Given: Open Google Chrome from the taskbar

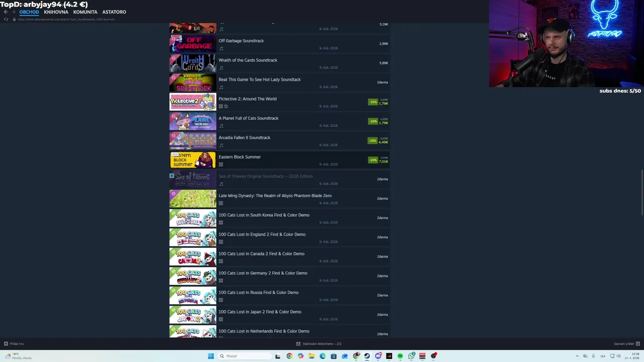Looking at the screenshot, I should click(x=289, y=356).
